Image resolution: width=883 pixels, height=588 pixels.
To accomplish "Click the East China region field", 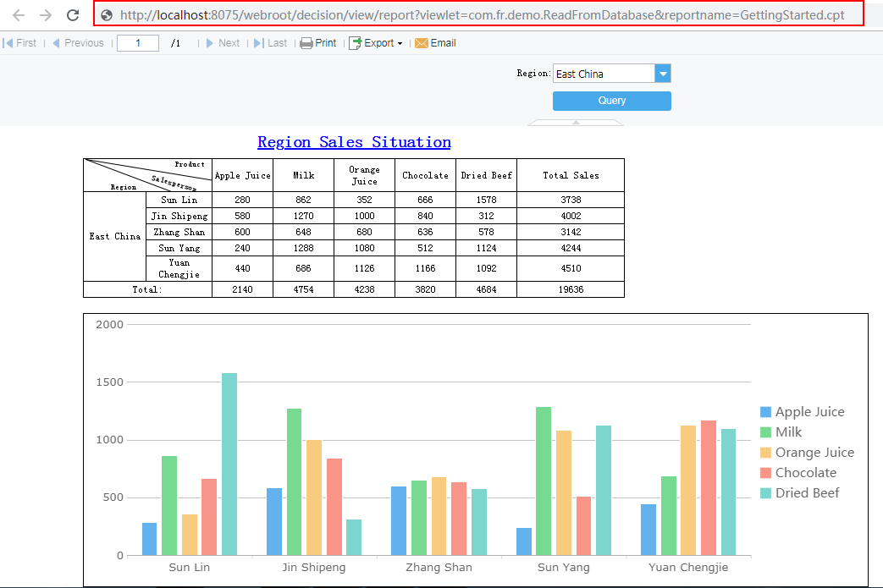I will pos(604,74).
